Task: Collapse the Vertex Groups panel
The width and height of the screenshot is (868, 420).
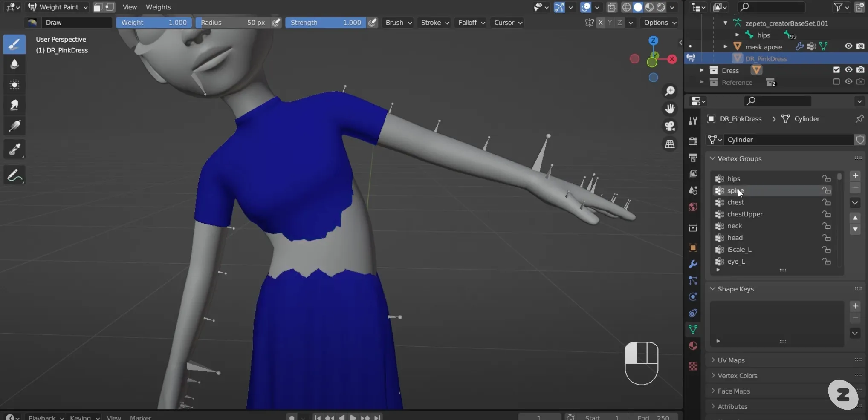Action: tap(739, 158)
